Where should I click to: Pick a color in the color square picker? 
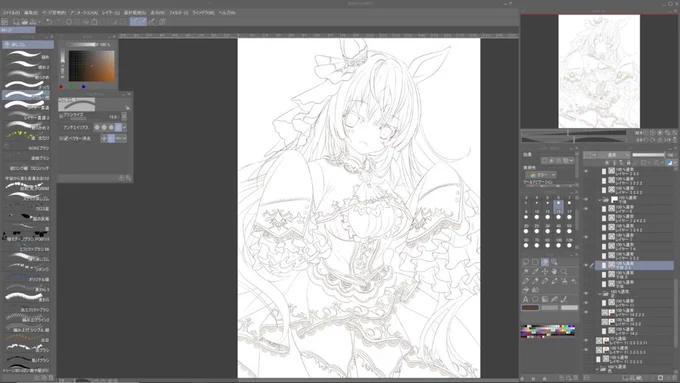[92, 66]
